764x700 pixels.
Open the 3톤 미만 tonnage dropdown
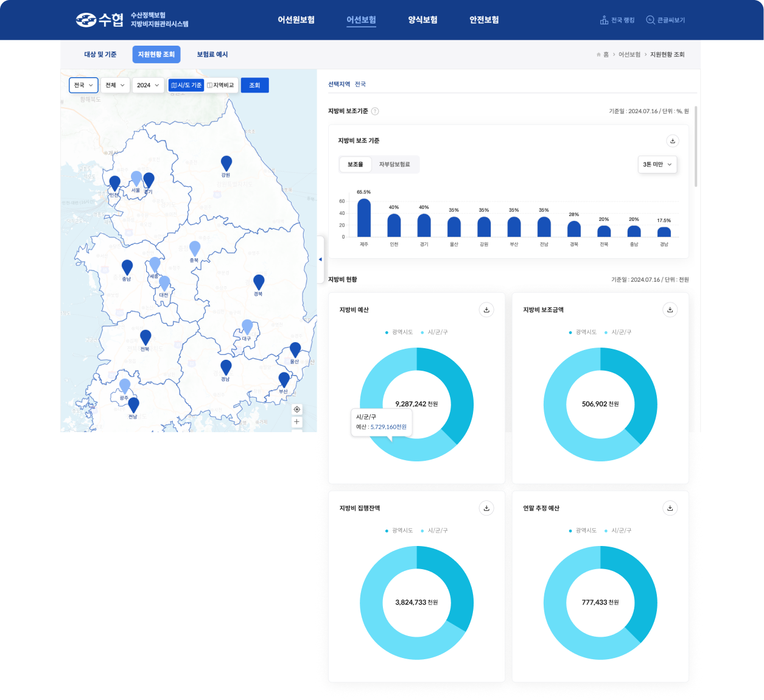point(657,164)
